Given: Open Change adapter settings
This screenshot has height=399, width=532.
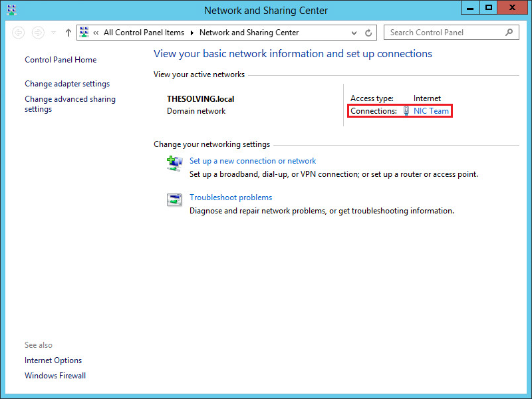Looking at the screenshot, I should click(67, 84).
